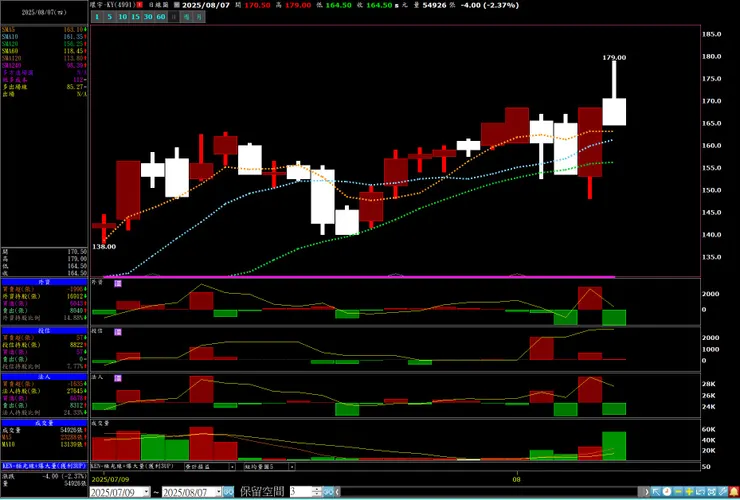This screenshot has width=740, height=500.
Task: Select the 1-minute timeframe button
Action: point(97,17)
